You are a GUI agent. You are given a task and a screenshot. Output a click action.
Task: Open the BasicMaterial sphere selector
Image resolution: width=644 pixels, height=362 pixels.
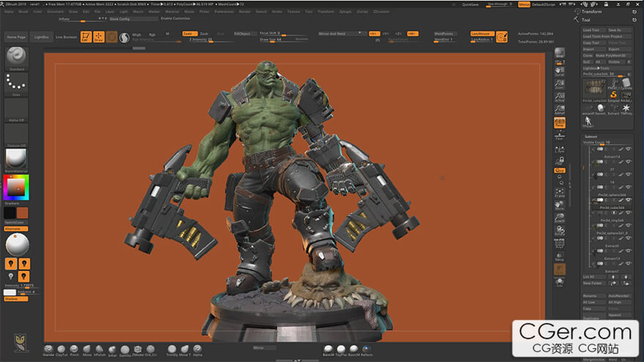tap(16, 160)
